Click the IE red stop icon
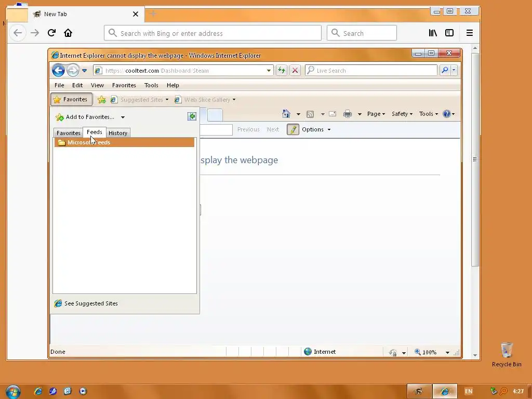The width and height of the screenshot is (532, 399). coord(295,71)
